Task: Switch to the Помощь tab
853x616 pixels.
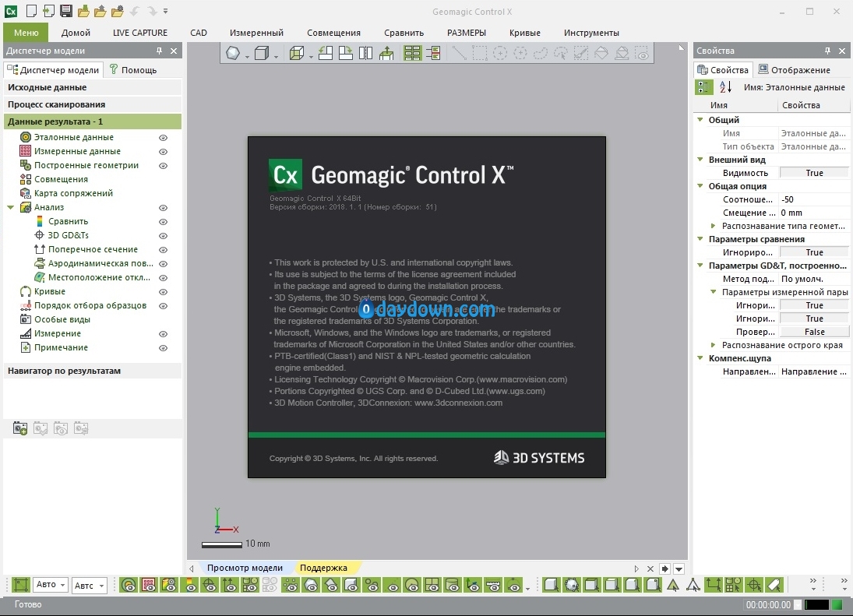Action: click(133, 69)
